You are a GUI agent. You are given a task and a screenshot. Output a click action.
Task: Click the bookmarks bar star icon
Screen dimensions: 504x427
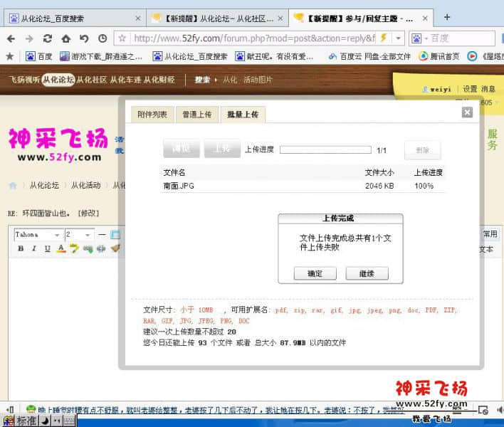[x=10, y=56]
